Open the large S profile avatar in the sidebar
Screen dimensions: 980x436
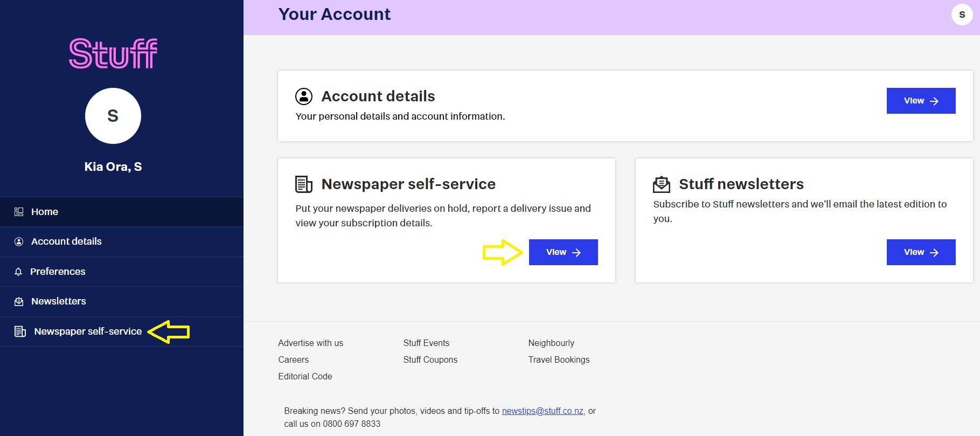[x=113, y=116]
